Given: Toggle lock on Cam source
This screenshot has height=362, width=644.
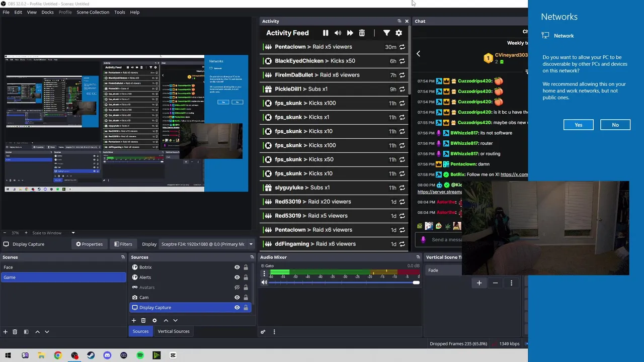Looking at the screenshot, I should (x=246, y=298).
